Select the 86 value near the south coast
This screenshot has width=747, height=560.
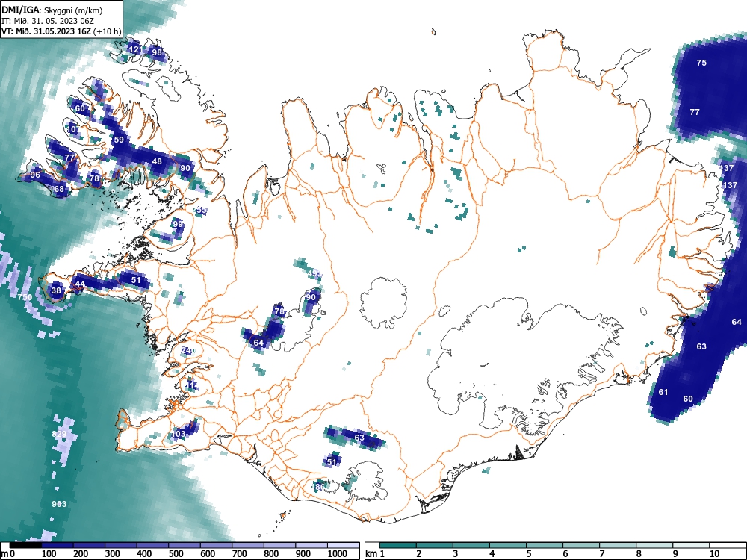coord(320,487)
